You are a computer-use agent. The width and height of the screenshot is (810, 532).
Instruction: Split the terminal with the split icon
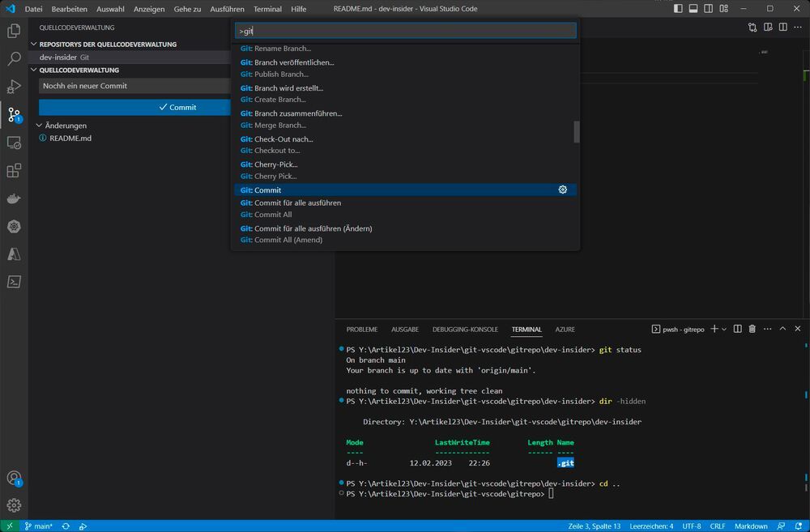737,329
